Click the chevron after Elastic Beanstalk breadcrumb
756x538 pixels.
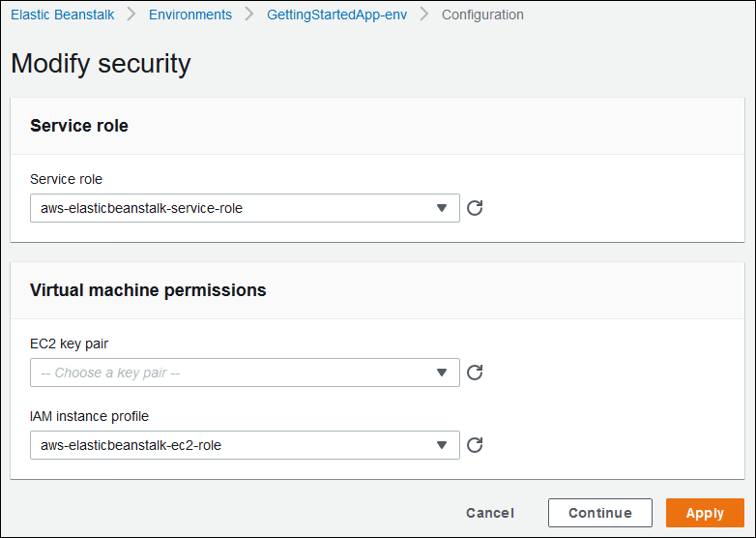pos(131,15)
